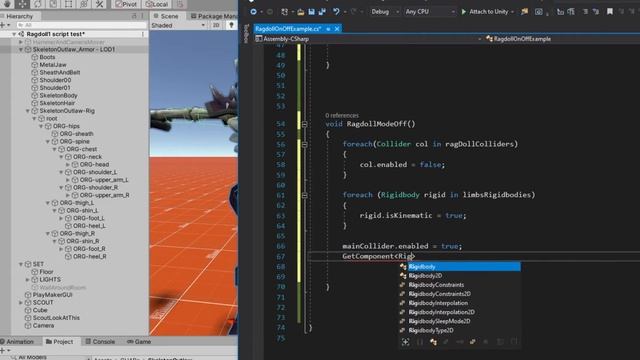The height and width of the screenshot is (360, 640).
Task: Open file folder icon in Visual Studio
Action: pyautogui.click(x=300, y=12)
